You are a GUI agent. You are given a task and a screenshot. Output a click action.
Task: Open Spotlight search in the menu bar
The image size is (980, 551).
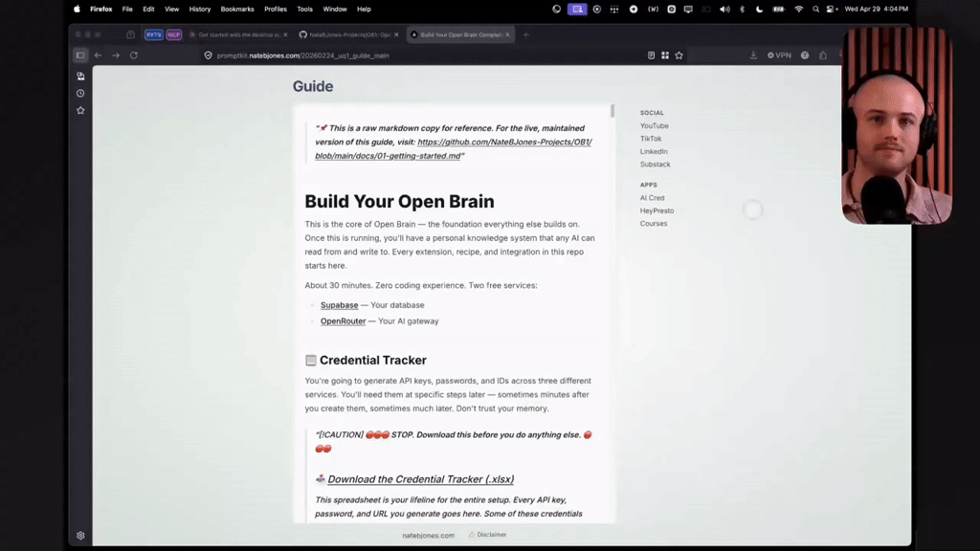[815, 10]
